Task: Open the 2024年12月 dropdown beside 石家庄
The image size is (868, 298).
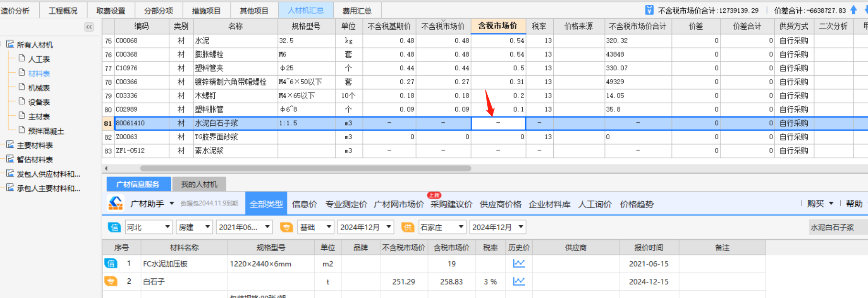Action: [x=521, y=227]
